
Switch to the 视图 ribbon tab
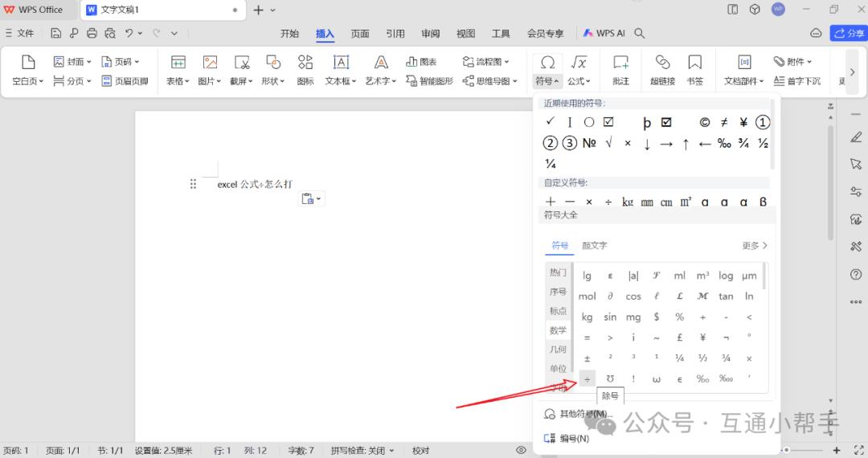coord(465,33)
